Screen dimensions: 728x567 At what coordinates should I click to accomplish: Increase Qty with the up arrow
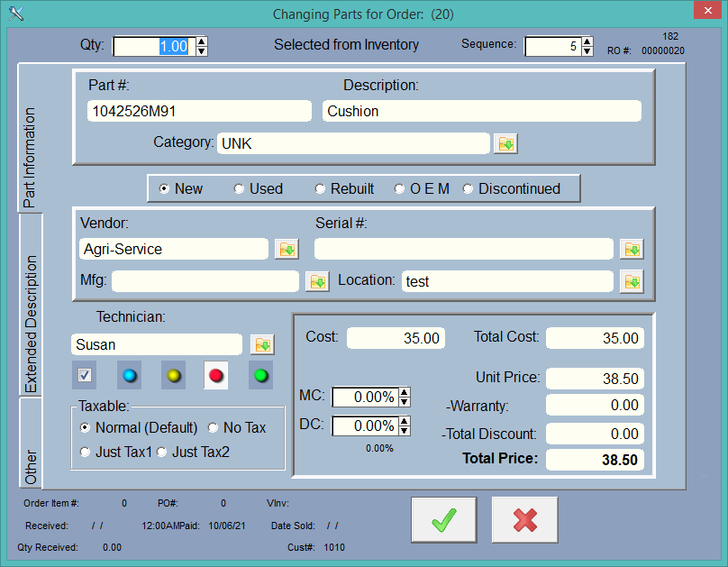pos(202,41)
